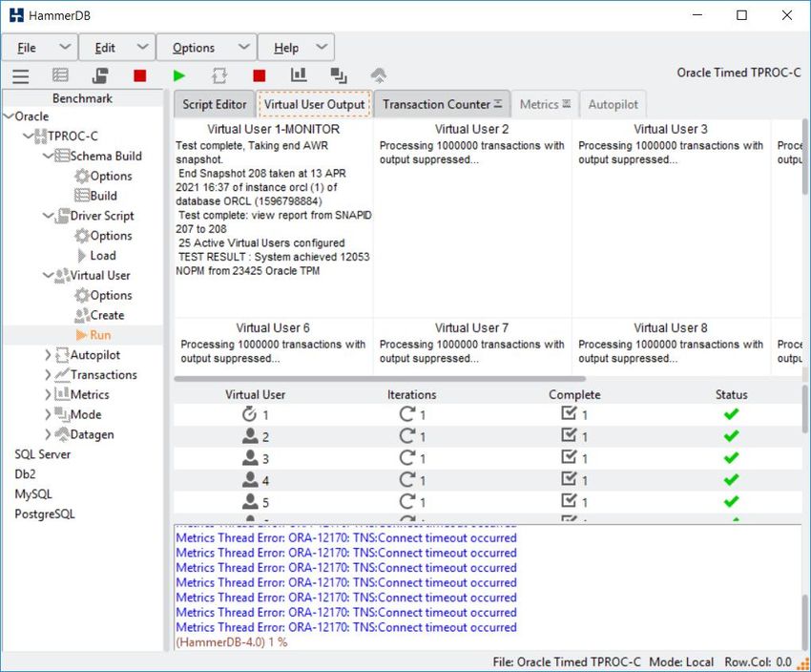
Task: Click the Complete checkbox icon for Virtual User 3
Action: tap(569, 456)
